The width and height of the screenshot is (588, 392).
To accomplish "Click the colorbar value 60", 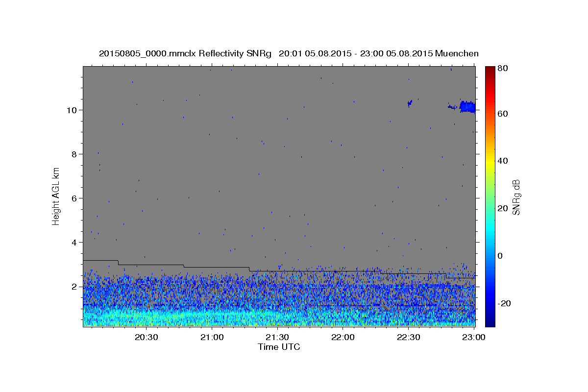I will coord(503,114).
